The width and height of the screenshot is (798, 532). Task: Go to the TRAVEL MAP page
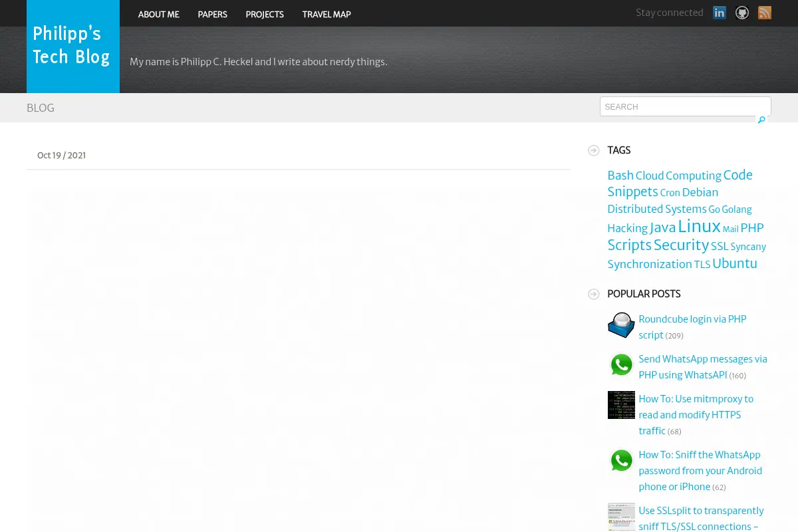click(327, 14)
